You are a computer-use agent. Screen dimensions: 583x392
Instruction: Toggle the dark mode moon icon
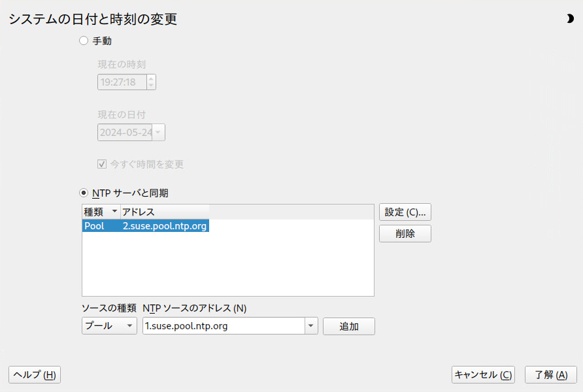click(570, 19)
